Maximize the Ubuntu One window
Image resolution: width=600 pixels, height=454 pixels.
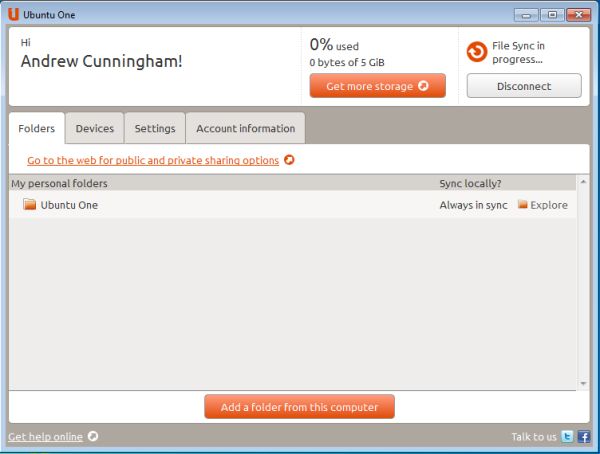[x=552, y=15]
